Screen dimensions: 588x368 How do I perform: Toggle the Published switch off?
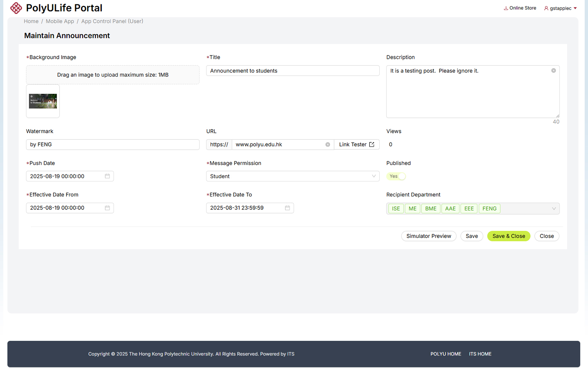click(x=396, y=176)
